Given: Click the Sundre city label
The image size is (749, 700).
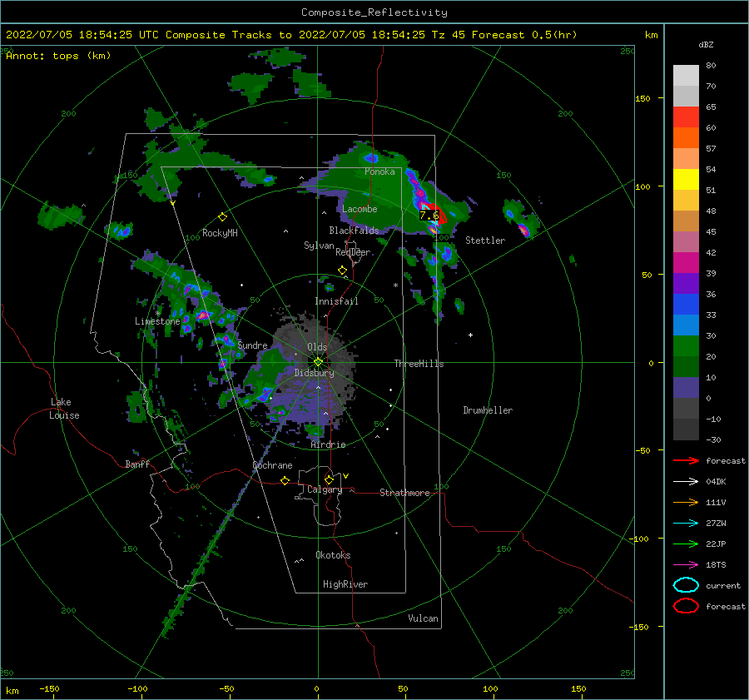Looking at the screenshot, I should click(252, 345).
